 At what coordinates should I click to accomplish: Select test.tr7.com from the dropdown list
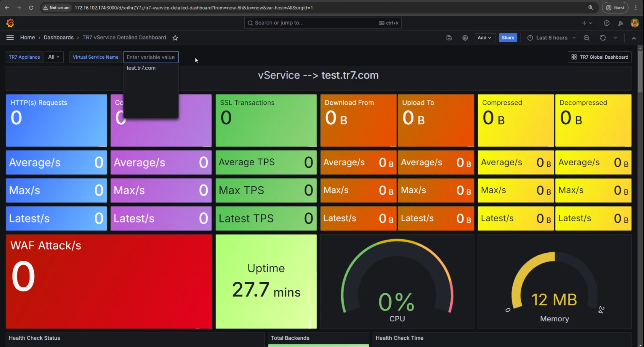141,68
